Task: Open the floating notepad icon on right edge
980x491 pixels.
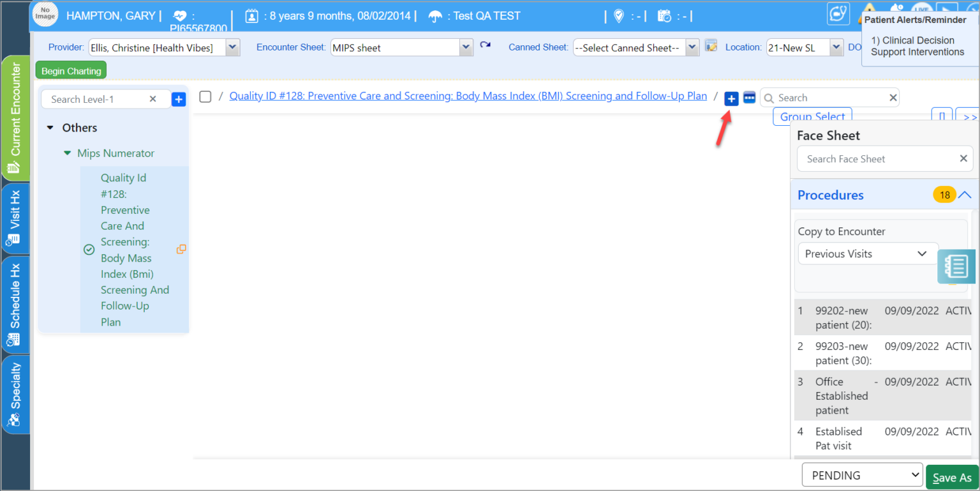Action: pyautogui.click(x=956, y=266)
